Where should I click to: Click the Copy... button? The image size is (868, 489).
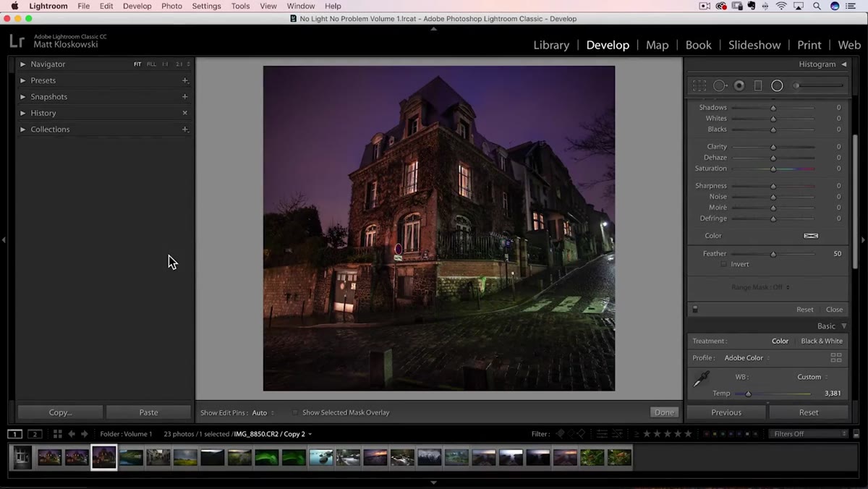[x=60, y=412]
